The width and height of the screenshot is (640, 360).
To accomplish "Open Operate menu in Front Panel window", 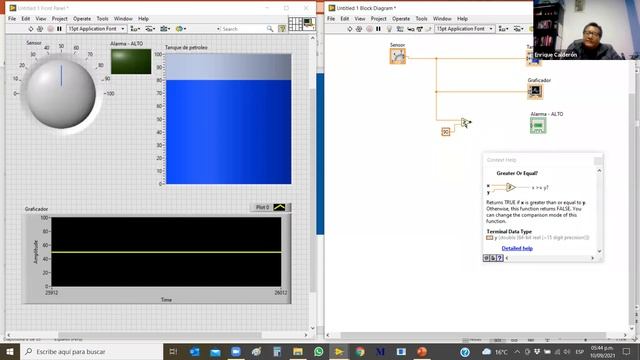I will (82, 19).
